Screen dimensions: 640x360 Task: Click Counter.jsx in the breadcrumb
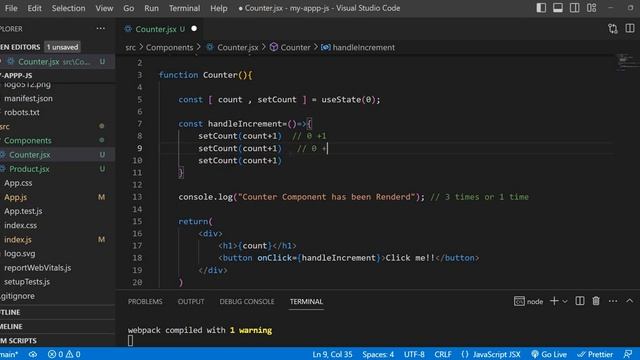pyautogui.click(x=238, y=47)
